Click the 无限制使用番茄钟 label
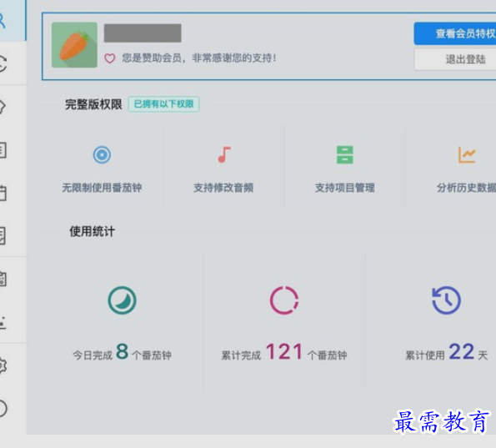Image resolution: width=496 pixels, height=448 pixels. (x=102, y=188)
